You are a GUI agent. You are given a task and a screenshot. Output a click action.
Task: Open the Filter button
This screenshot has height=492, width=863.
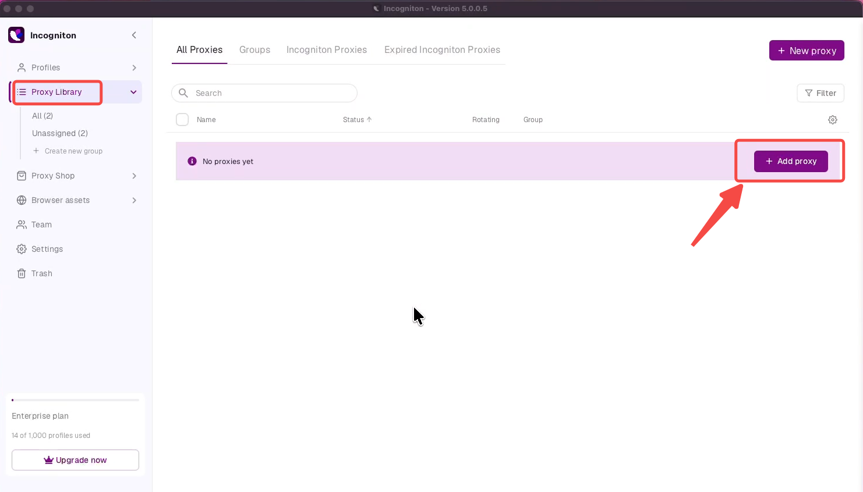pos(820,93)
